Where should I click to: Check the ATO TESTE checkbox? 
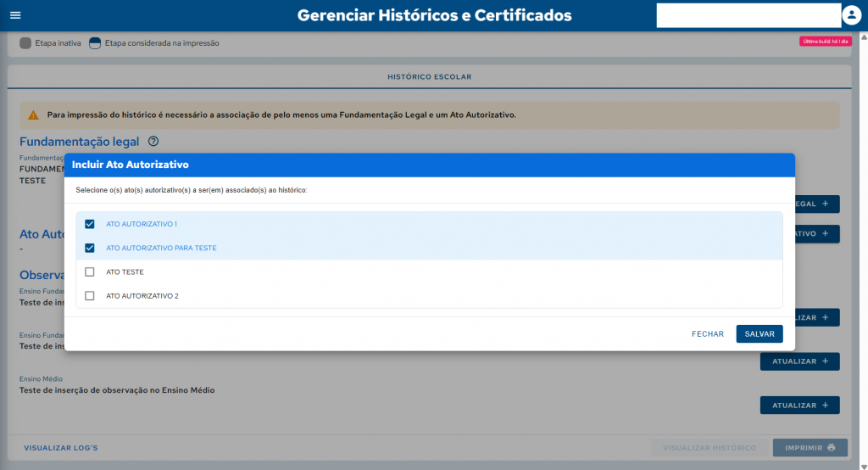tap(90, 272)
